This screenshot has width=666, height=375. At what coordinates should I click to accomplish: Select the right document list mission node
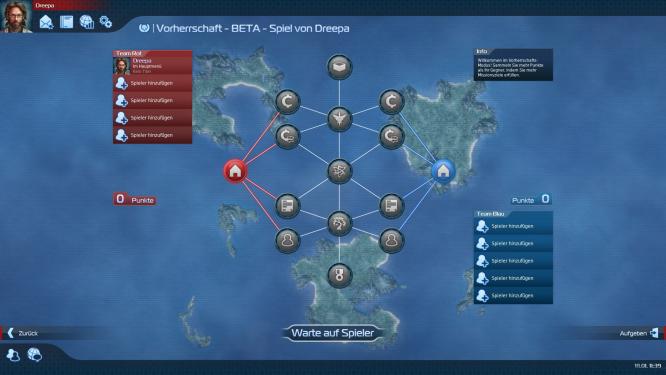pyautogui.click(x=391, y=206)
